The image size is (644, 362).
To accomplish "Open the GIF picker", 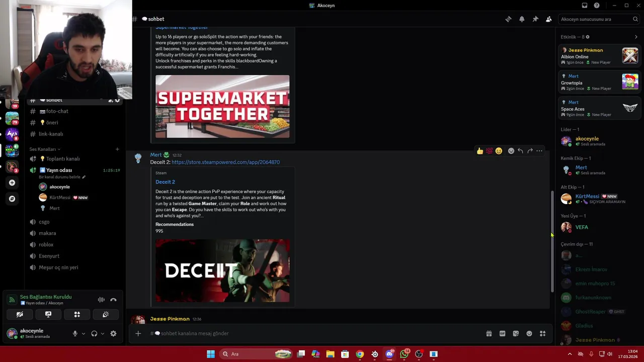I will [502, 333].
